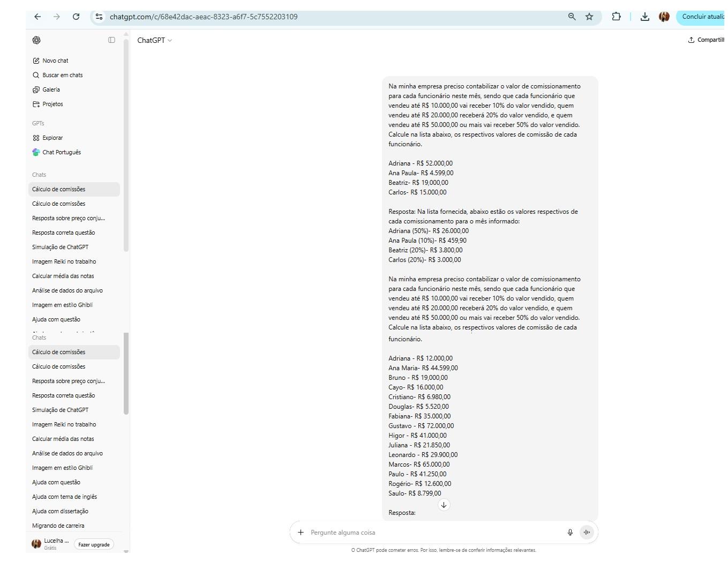
Task: Go back using the browser back arrow
Action: pos(37,17)
